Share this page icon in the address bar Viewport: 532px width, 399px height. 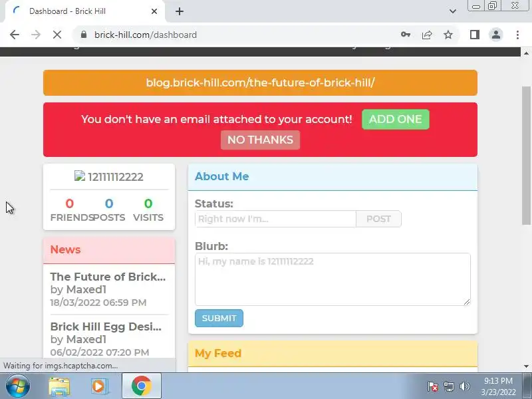pyautogui.click(x=427, y=35)
